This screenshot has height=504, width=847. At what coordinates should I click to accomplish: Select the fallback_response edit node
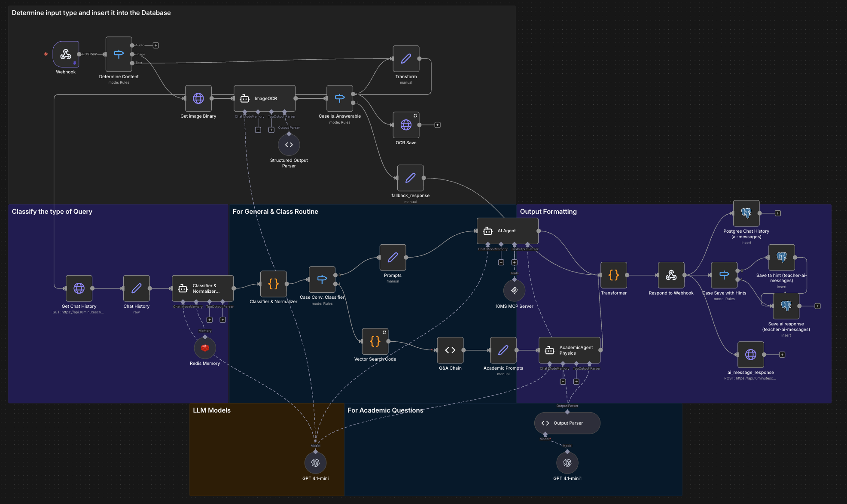click(x=411, y=178)
